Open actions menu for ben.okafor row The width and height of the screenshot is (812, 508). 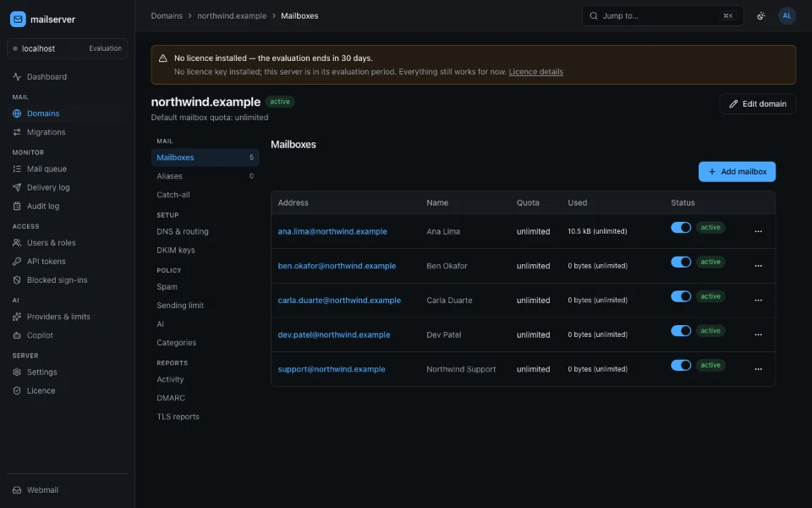pos(758,266)
